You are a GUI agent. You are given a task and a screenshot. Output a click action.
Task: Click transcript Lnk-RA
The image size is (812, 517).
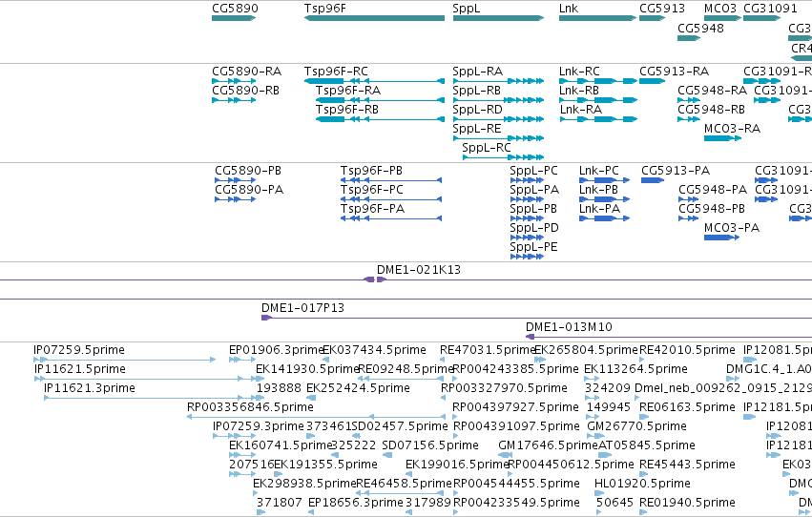tap(598, 119)
